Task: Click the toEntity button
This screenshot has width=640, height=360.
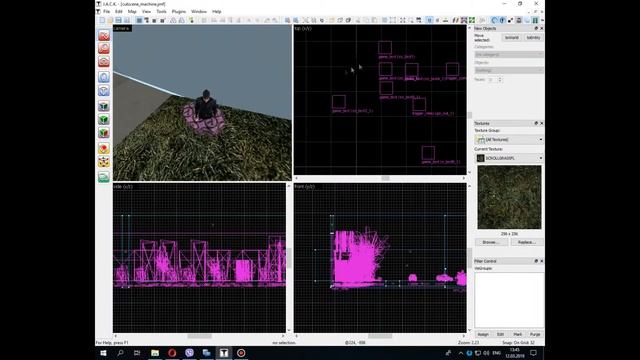Action: coord(533,38)
